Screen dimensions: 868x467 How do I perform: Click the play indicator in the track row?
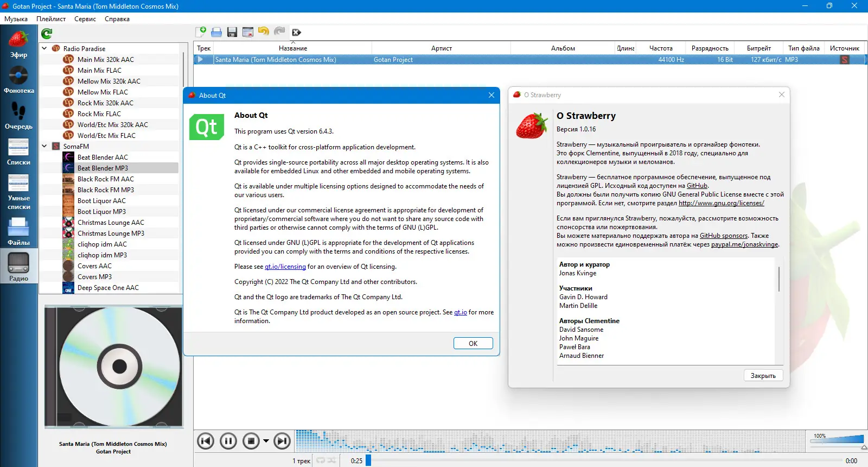[x=201, y=60]
